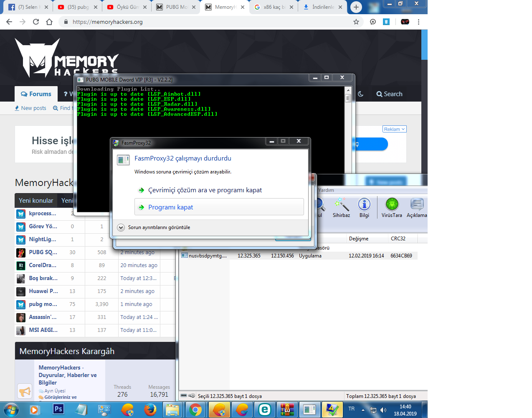The image size is (532, 418).
Task: Open Görev Yö... thread link
Action: (43, 226)
